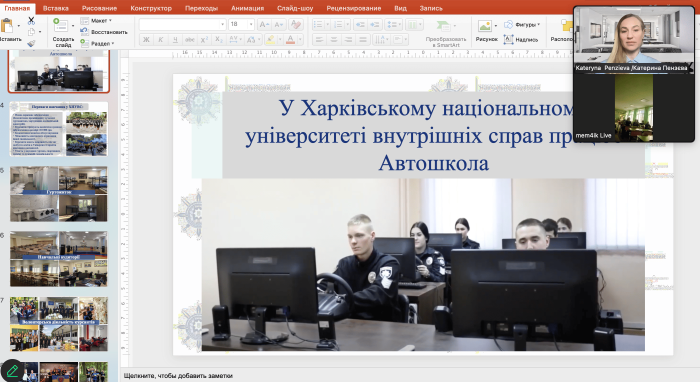Click the numbered list icon
This screenshot has height=382, width=700.
(338, 25)
